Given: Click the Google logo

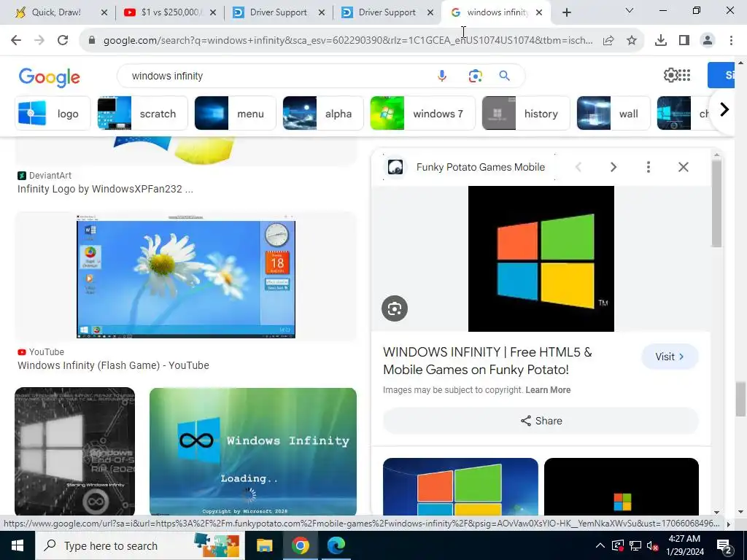Looking at the screenshot, I should coord(50,77).
